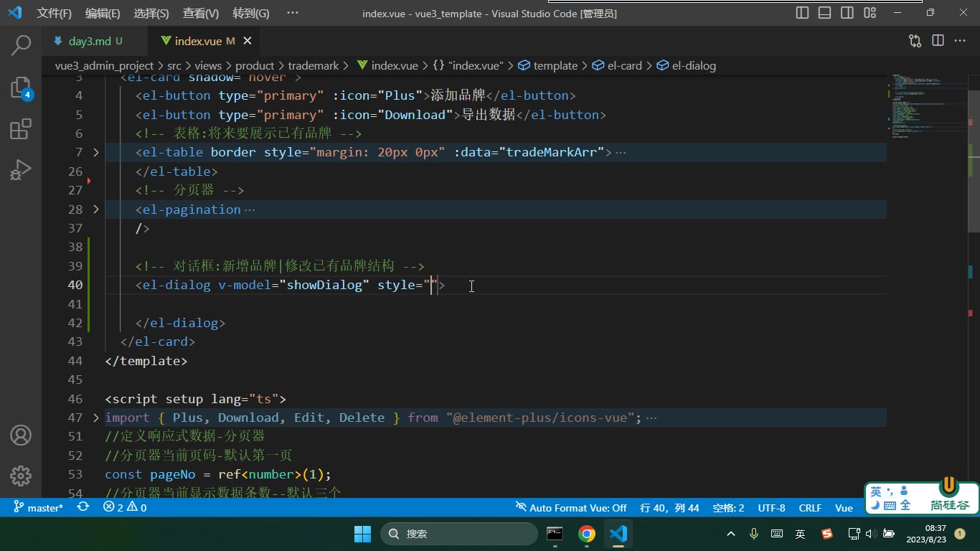Open the Extensions view
The width and height of the screenshot is (980, 551).
click(21, 129)
